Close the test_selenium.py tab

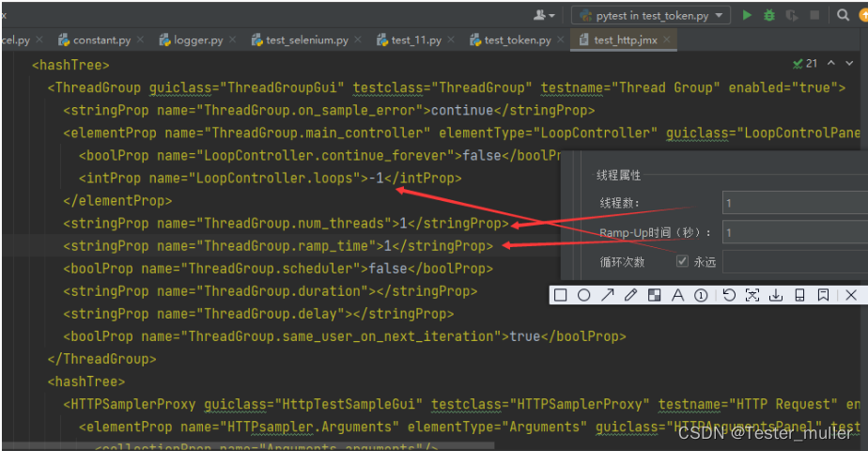coord(358,39)
